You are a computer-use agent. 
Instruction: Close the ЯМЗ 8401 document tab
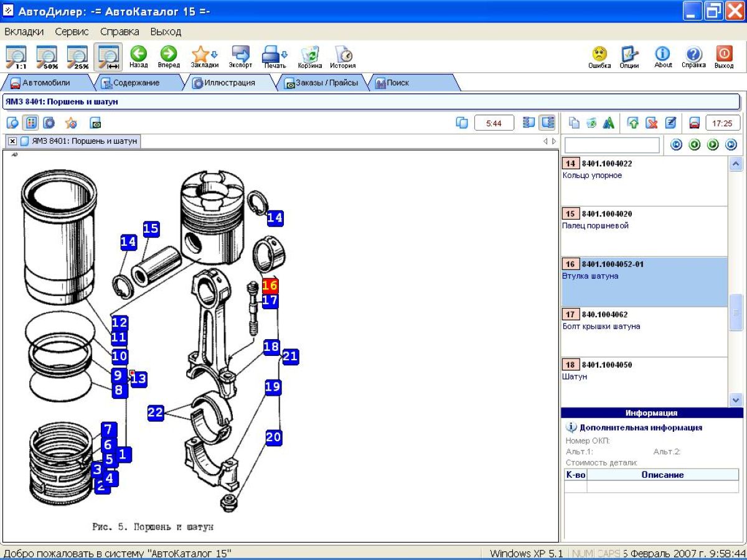tap(12, 141)
